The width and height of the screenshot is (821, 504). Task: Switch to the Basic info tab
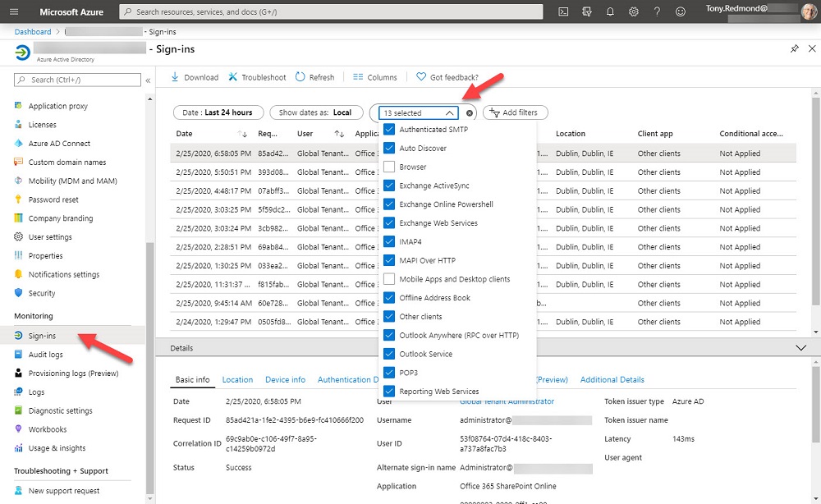pyautogui.click(x=192, y=380)
